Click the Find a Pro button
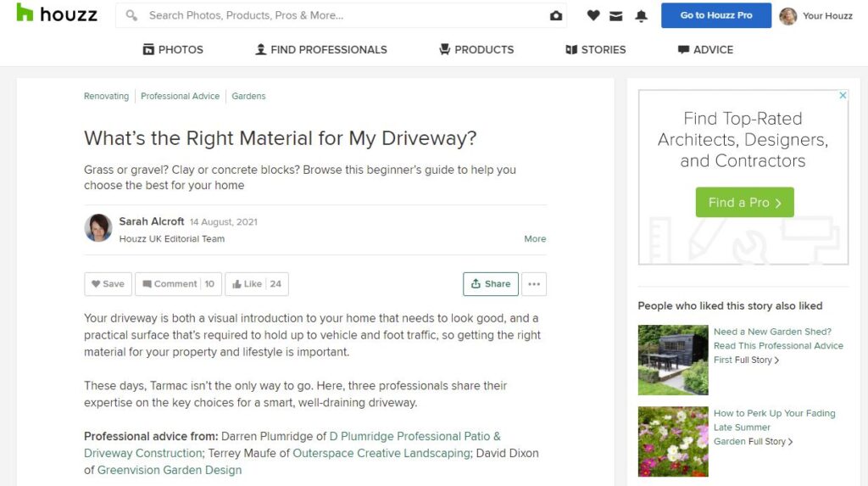 pos(744,202)
